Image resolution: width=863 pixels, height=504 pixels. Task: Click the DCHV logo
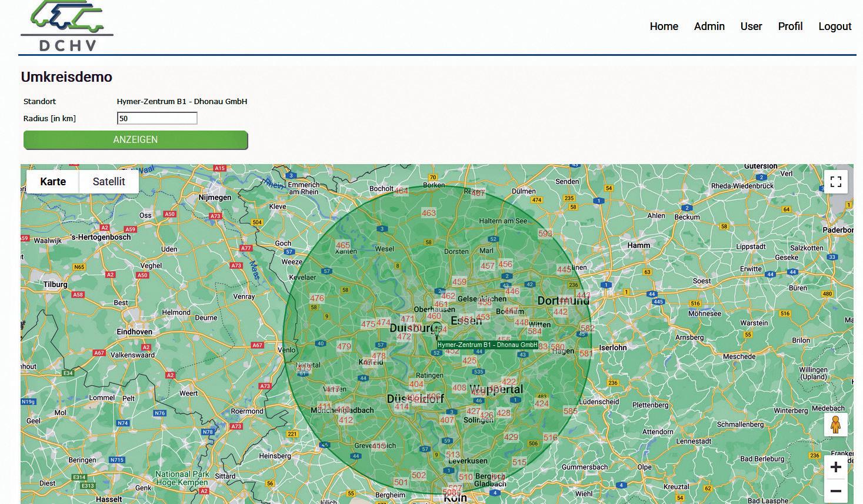(x=66, y=26)
